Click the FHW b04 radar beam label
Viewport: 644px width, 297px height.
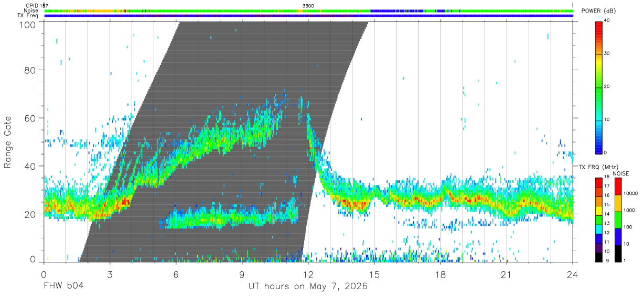(63, 287)
